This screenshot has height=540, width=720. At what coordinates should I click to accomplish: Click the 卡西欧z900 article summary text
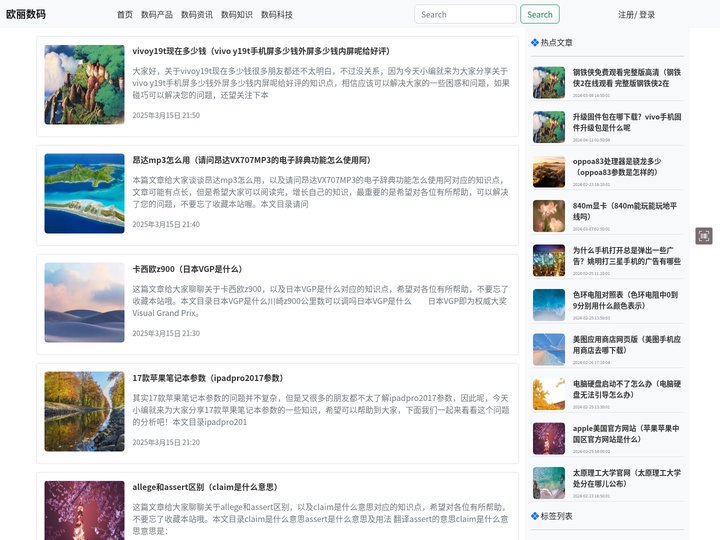click(321, 301)
